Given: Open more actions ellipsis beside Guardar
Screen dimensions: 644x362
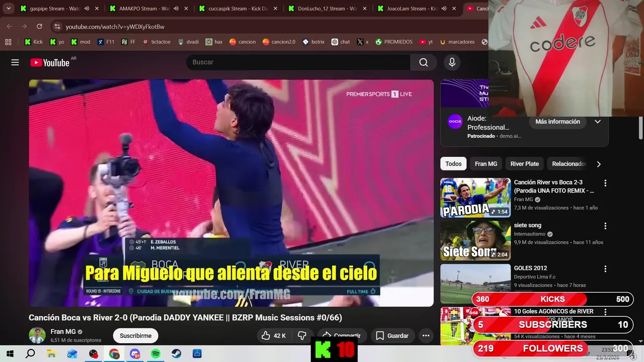Looking at the screenshot, I should pos(426,336).
